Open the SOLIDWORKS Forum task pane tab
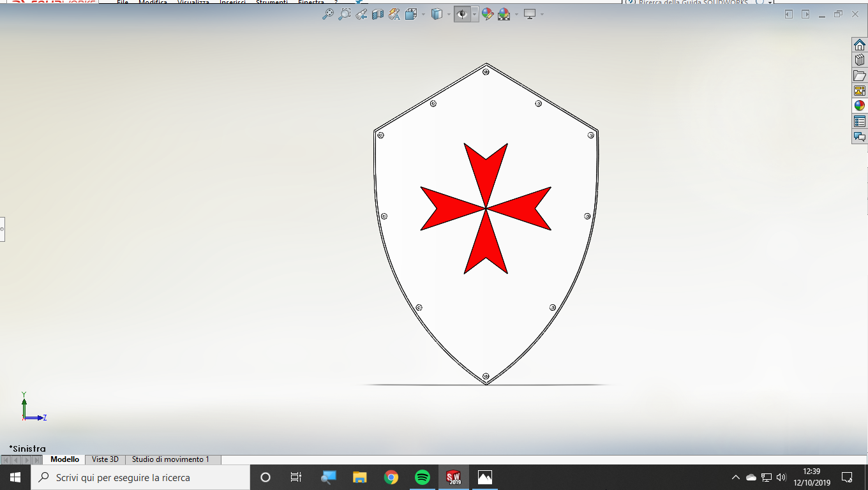 [860, 137]
